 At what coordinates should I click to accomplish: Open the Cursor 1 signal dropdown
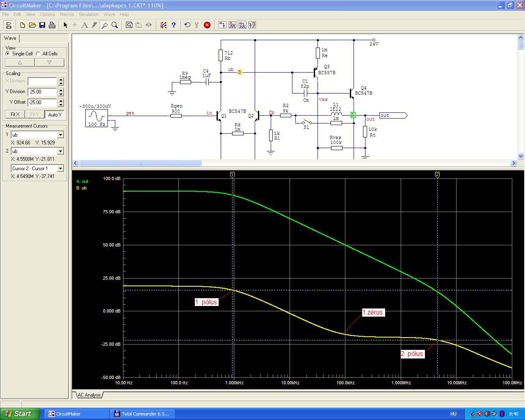click(x=60, y=135)
